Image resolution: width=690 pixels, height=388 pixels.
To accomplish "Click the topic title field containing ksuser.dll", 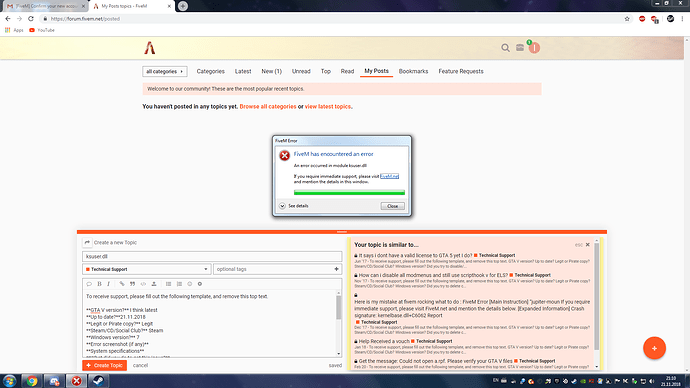I will click(212, 256).
